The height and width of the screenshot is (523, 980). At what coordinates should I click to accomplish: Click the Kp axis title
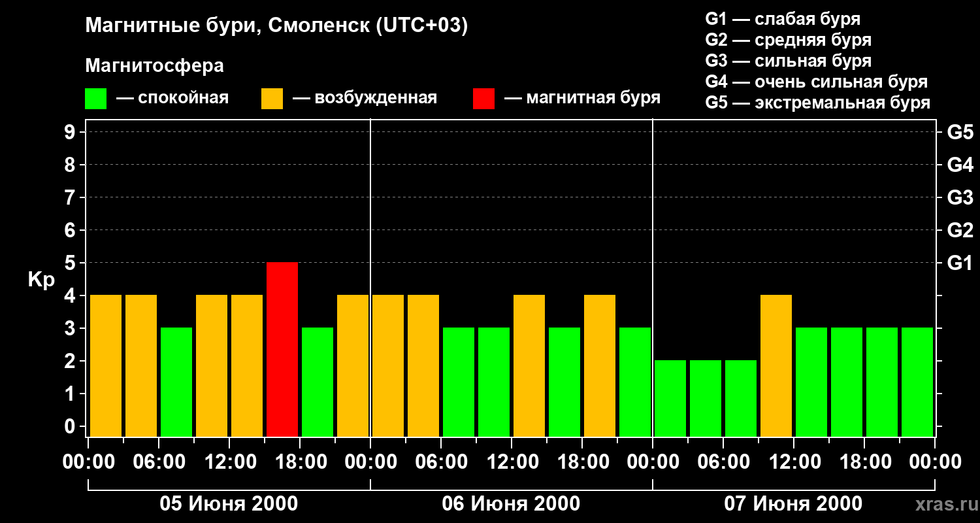[41, 280]
